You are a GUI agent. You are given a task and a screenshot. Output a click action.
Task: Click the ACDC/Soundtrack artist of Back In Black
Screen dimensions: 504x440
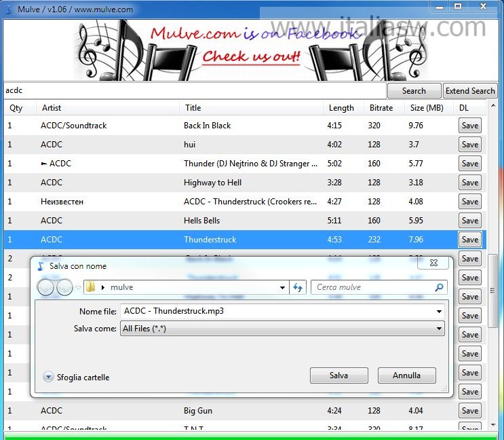coord(74,126)
